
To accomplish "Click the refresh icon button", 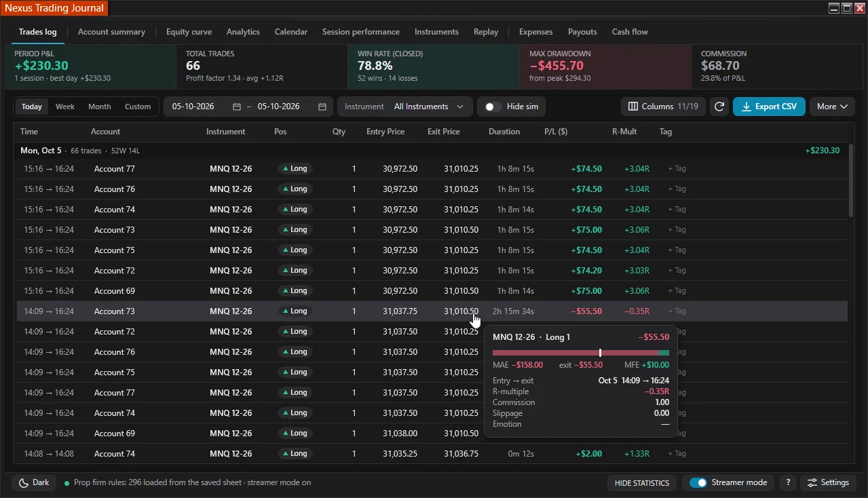I will pyautogui.click(x=719, y=107).
